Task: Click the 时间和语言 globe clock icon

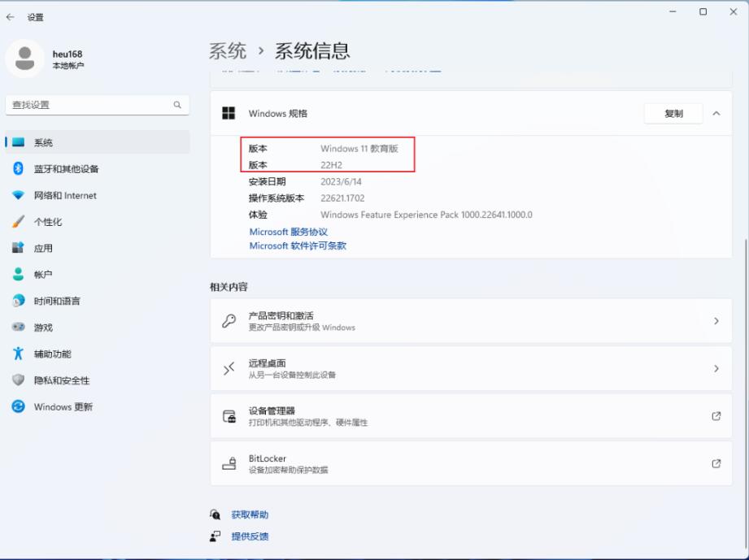Action: [x=18, y=301]
